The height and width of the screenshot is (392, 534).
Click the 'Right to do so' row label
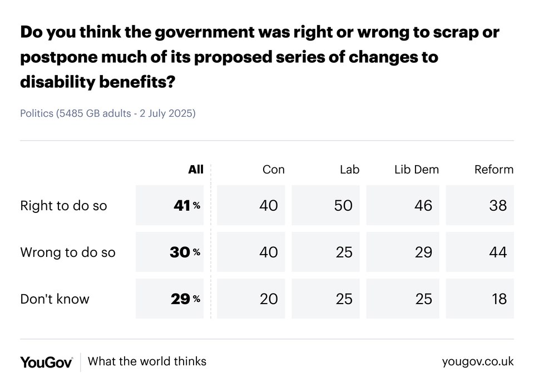click(x=63, y=206)
